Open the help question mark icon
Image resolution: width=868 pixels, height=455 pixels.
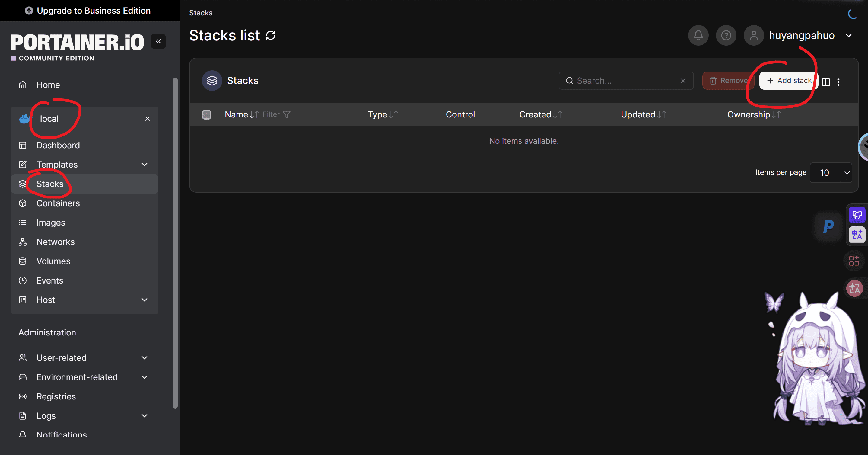coord(726,35)
